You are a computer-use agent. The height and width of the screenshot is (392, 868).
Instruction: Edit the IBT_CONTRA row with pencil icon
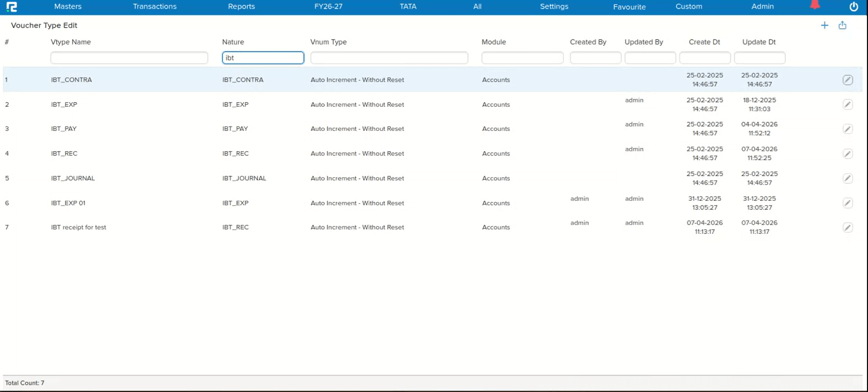click(847, 80)
